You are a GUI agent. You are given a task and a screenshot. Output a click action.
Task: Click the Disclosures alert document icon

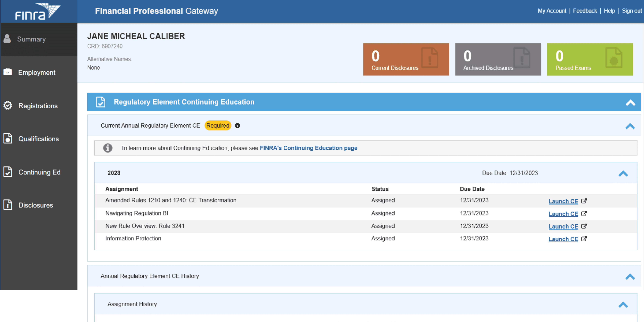tap(8, 205)
